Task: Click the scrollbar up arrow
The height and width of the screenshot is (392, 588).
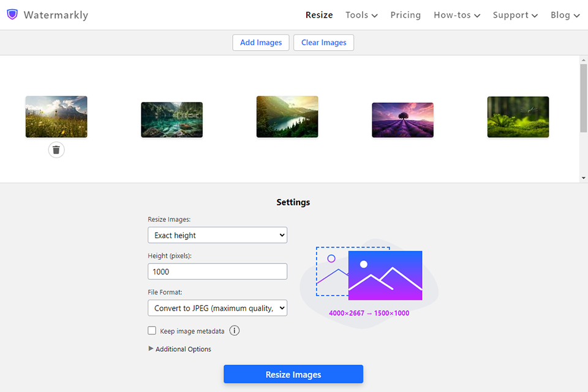Action: pyautogui.click(x=583, y=60)
